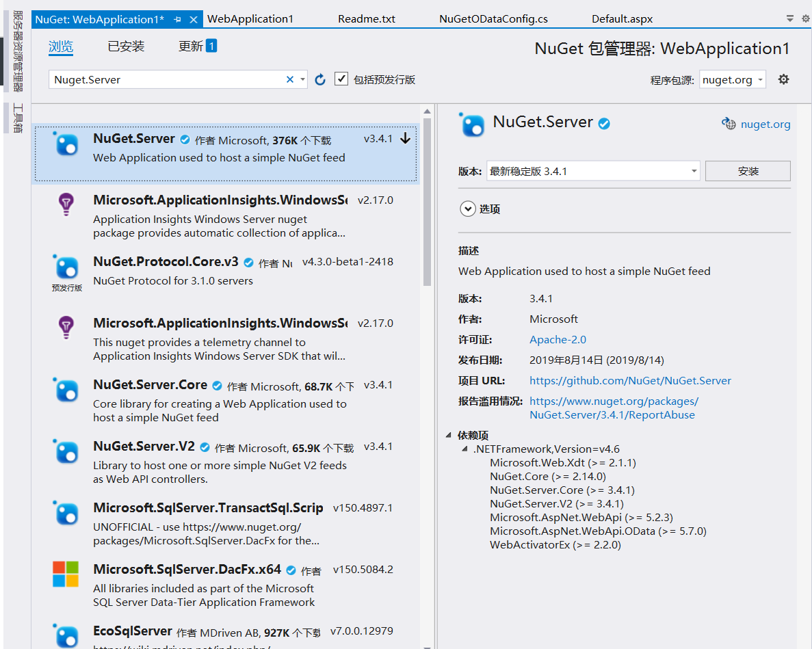
Task: Open the ReportAbuse link
Action: (x=614, y=408)
